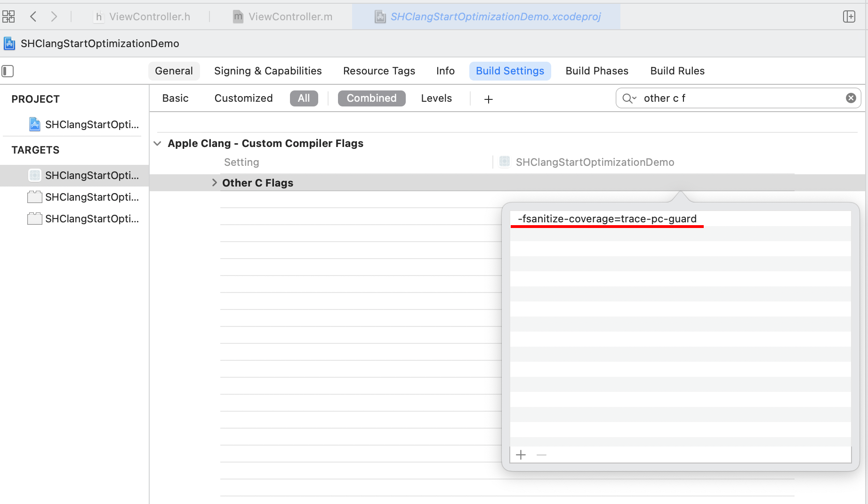This screenshot has height=504, width=868.
Task: Add an editor pane on the right
Action: coord(849,16)
